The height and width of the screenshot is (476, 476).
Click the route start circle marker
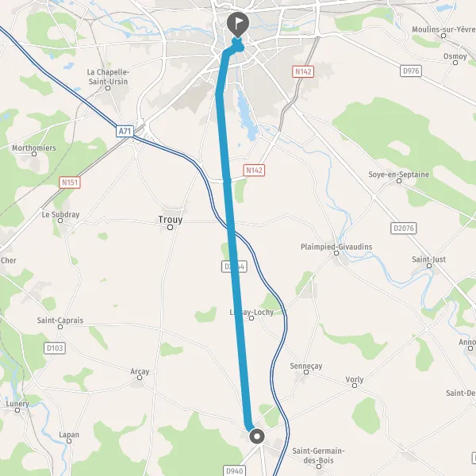257,436
